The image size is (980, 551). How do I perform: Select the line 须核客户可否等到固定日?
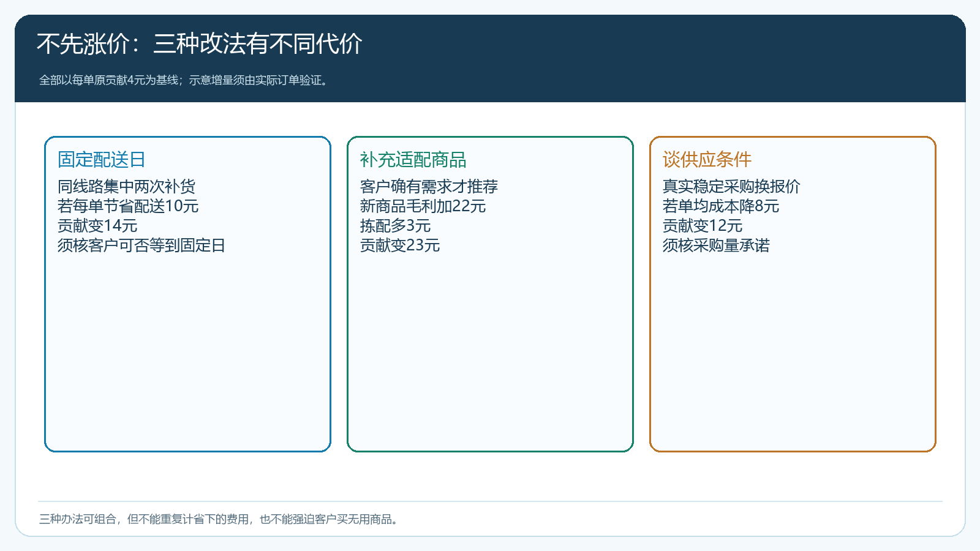[x=141, y=245]
